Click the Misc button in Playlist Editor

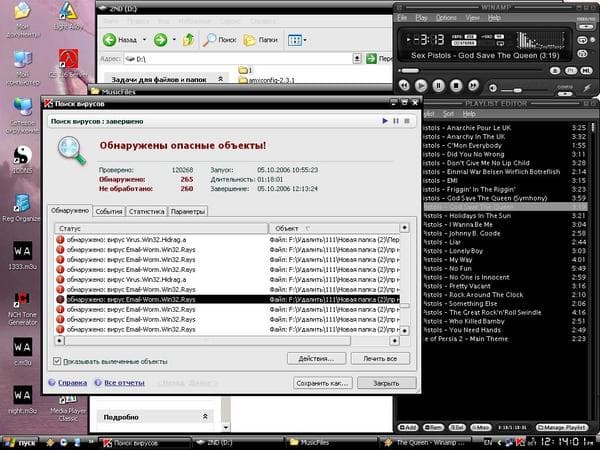click(x=480, y=427)
